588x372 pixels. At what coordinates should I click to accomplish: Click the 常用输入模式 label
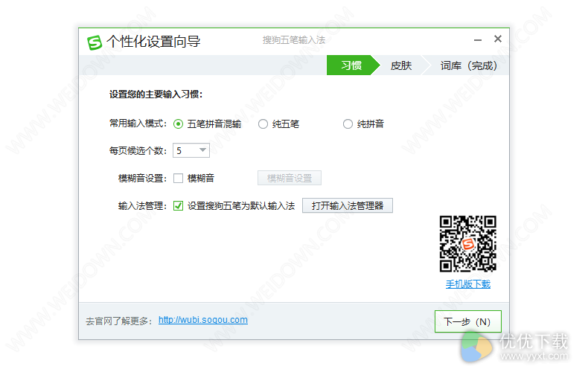138,124
